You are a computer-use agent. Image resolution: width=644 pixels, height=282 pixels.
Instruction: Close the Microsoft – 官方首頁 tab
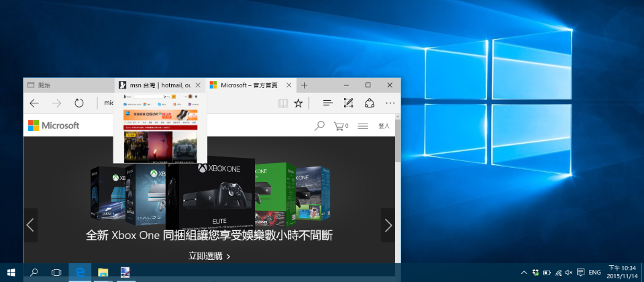point(288,85)
